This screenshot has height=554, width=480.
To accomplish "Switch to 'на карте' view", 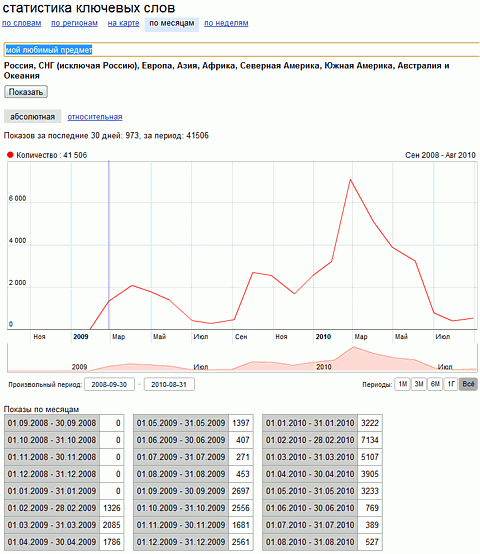I will pyautogui.click(x=124, y=23).
